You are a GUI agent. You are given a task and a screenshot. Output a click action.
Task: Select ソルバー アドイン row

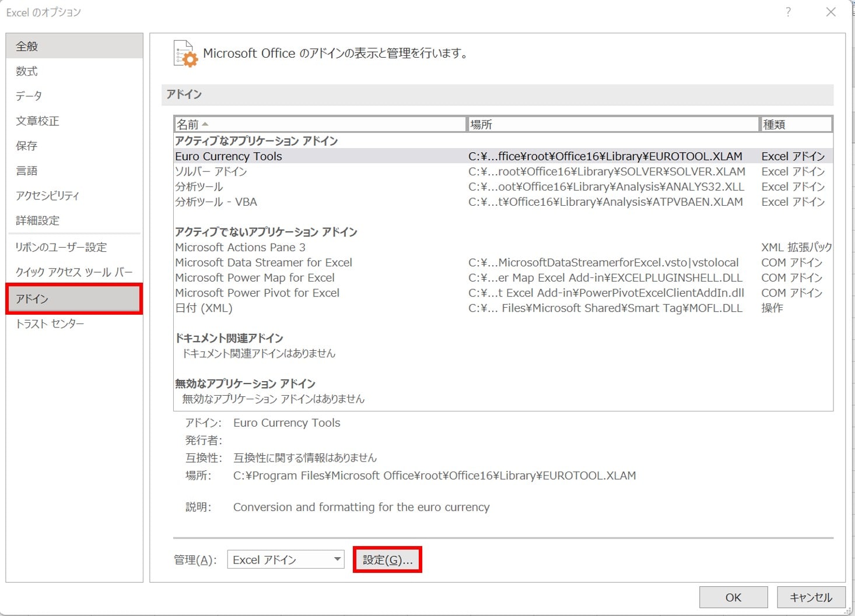click(503, 171)
